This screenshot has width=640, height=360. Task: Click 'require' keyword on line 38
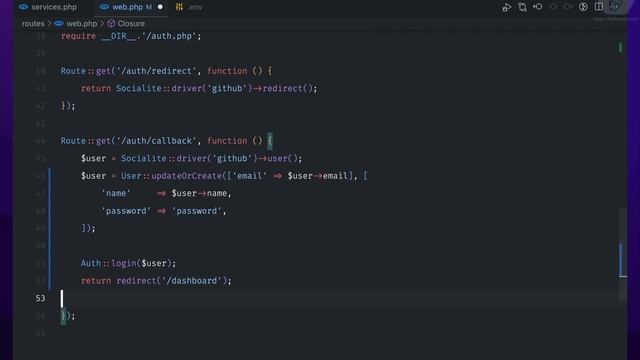point(78,36)
